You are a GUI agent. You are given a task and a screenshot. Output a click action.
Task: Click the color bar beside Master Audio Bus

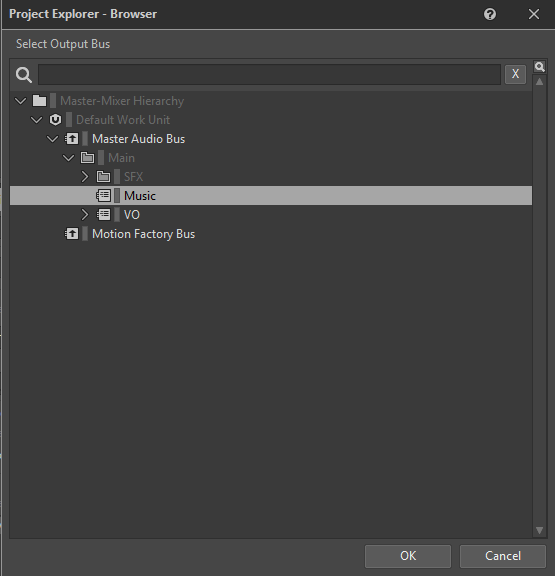(x=85, y=139)
